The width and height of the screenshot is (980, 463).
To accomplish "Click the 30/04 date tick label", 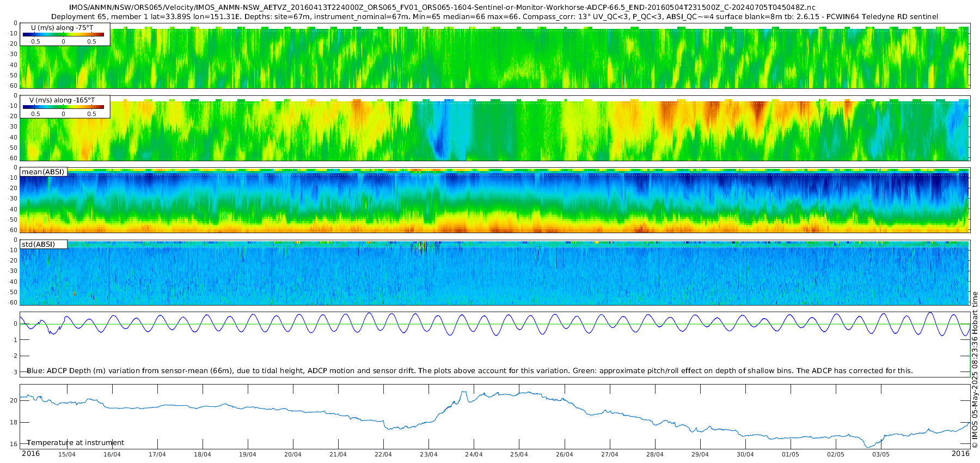I will 745,454.
